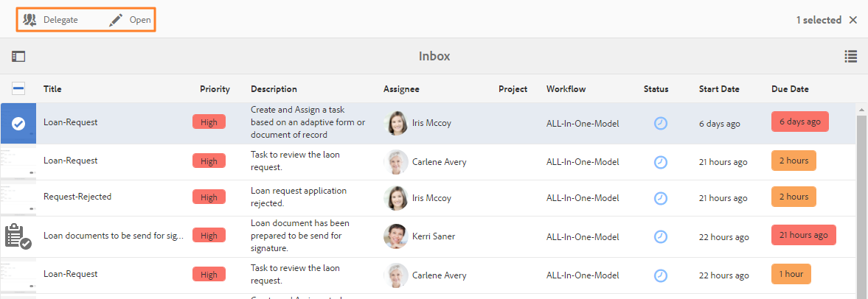Click Kerri Saner's avatar

click(x=396, y=236)
